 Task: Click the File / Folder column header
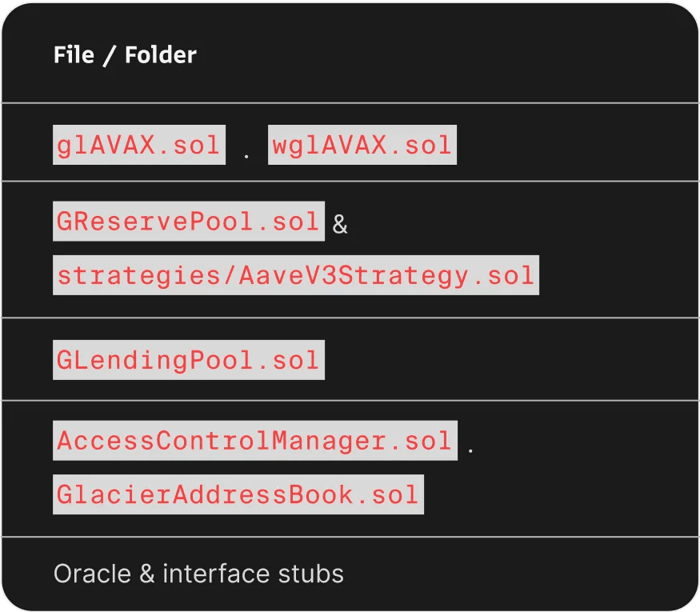coord(125,55)
